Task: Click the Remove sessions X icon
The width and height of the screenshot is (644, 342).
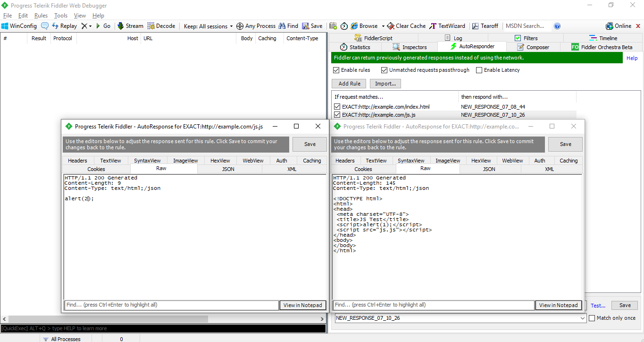Action: [x=84, y=26]
